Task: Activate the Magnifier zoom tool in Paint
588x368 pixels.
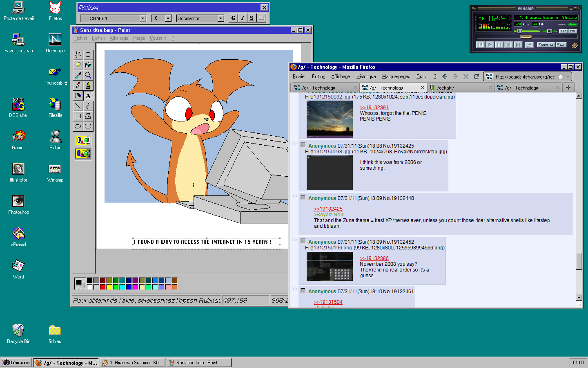Action: (88, 75)
